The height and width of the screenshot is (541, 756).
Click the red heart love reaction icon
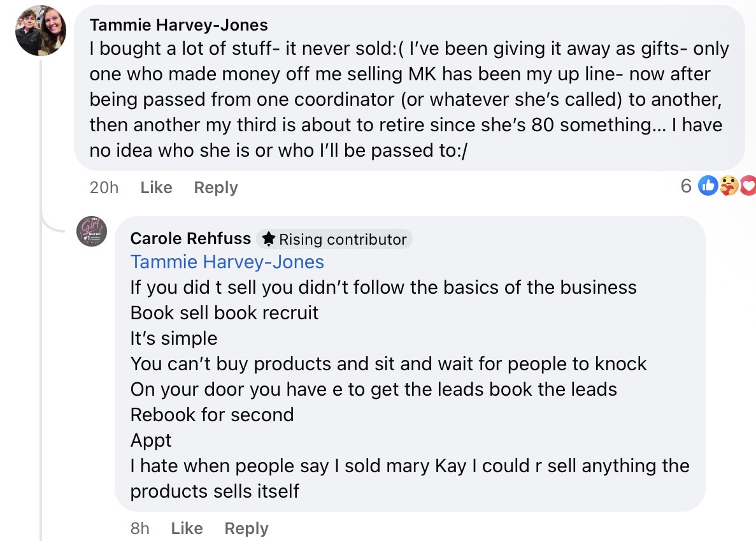click(749, 186)
